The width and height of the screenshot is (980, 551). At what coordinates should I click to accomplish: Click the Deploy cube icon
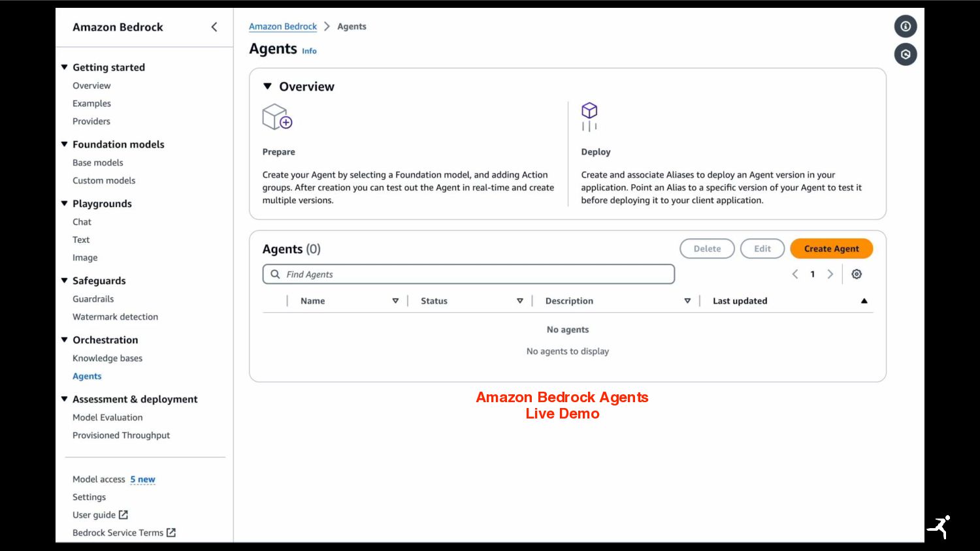point(589,116)
